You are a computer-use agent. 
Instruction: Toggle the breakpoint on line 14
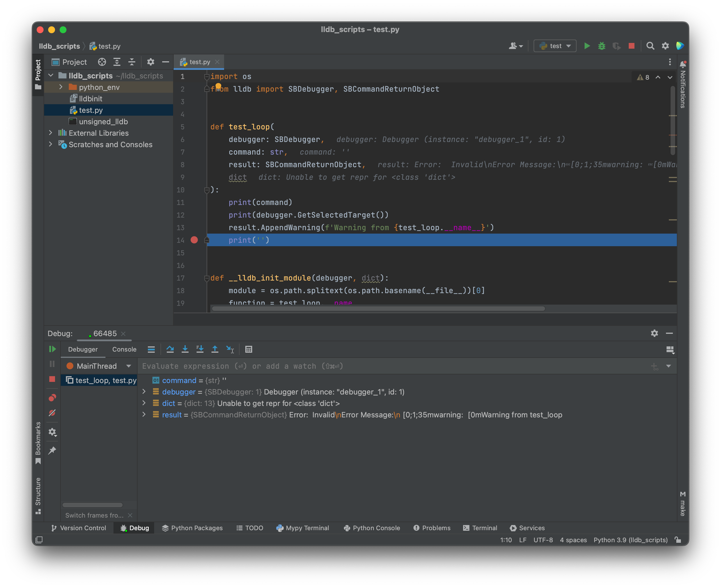(x=194, y=240)
